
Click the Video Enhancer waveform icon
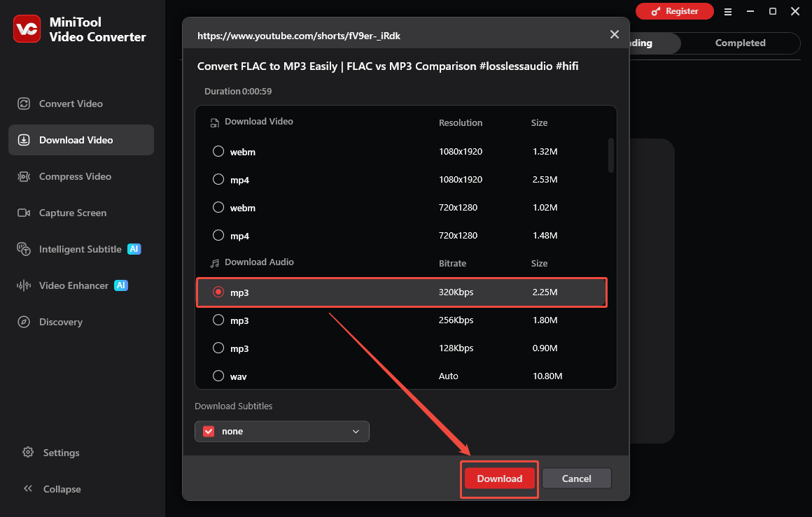coord(24,285)
